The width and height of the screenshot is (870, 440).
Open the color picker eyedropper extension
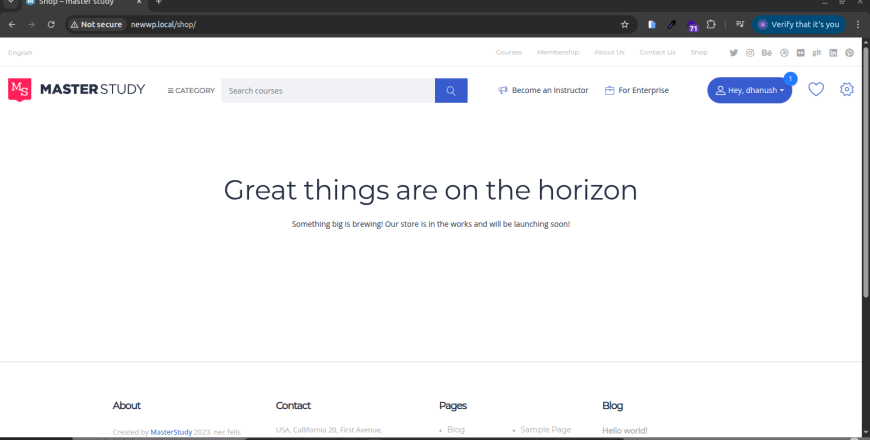pos(671,24)
